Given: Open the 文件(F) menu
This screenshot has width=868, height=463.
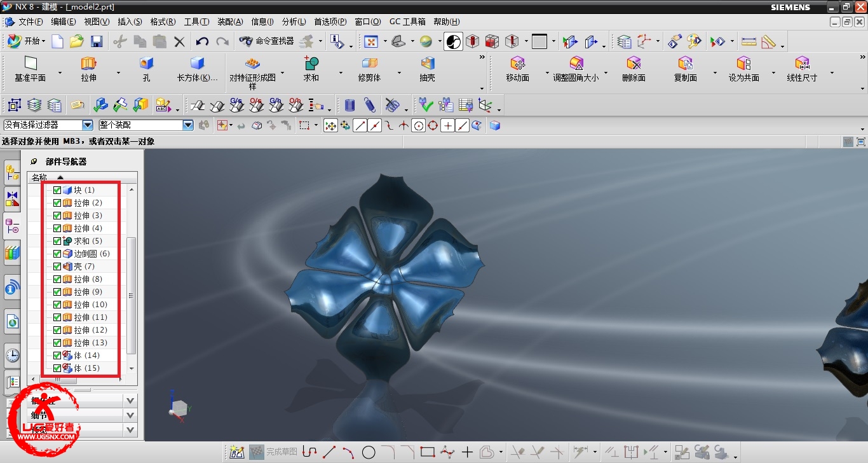Looking at the screenshot, I should 31,22.
